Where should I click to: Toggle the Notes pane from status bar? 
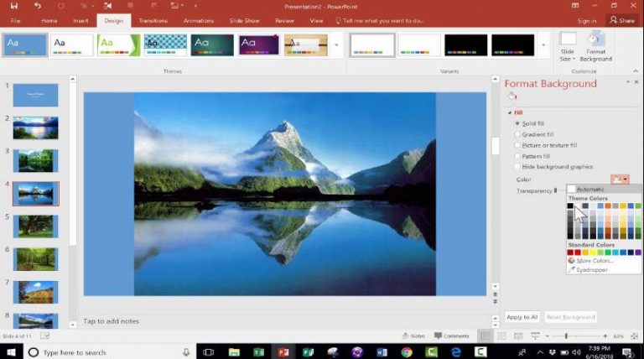(413, 336)
